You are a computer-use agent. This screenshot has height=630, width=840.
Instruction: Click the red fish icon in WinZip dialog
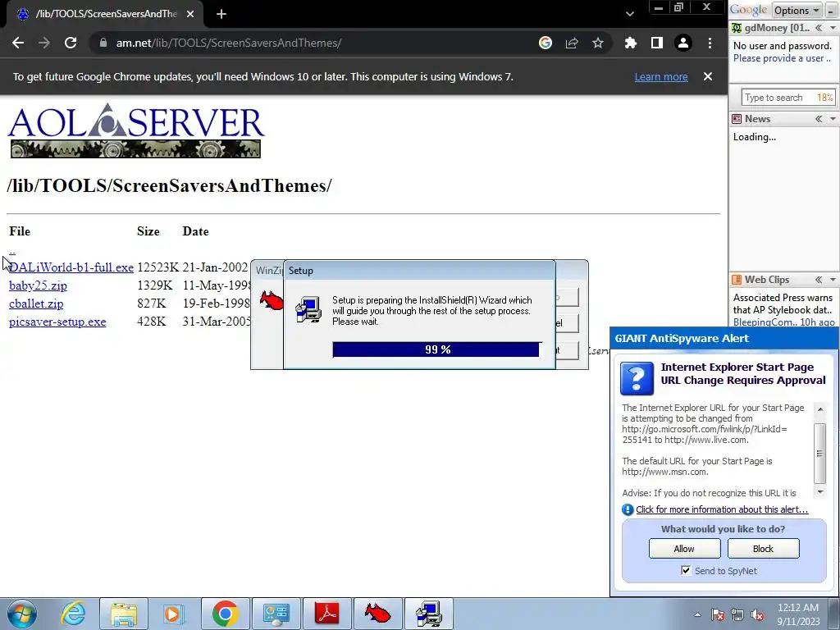click(272, 300)
